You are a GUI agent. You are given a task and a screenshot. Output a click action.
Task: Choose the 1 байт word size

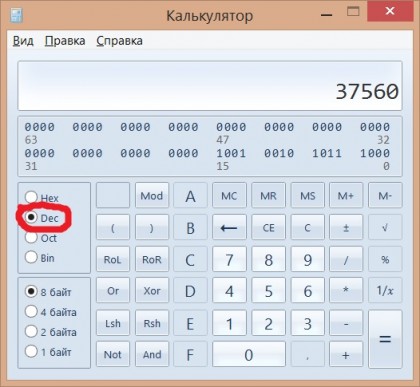31,351
